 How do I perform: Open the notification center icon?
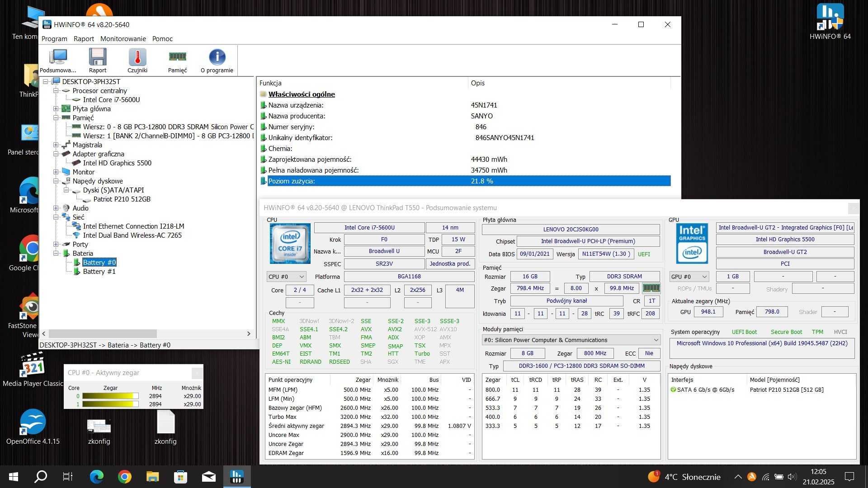point(849,477)
